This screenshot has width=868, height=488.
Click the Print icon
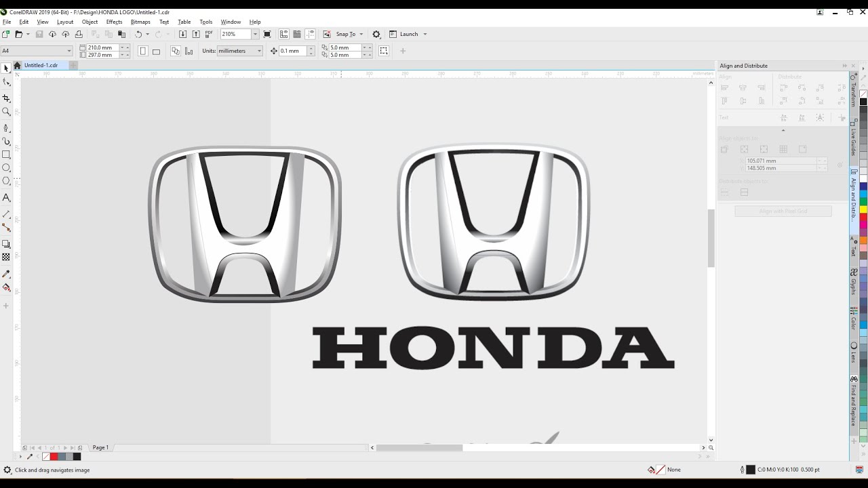tap(79, 34)
